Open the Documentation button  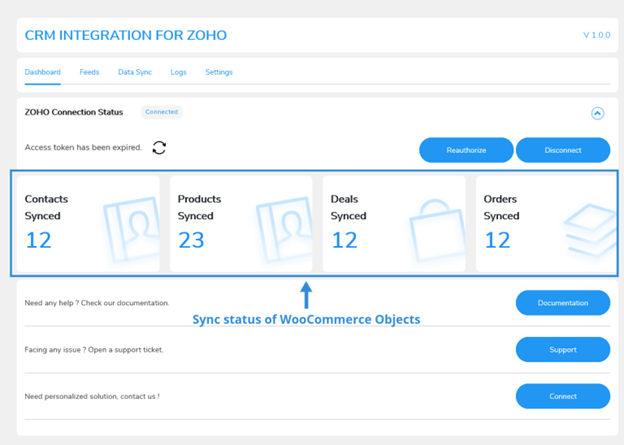coord(563,302)
